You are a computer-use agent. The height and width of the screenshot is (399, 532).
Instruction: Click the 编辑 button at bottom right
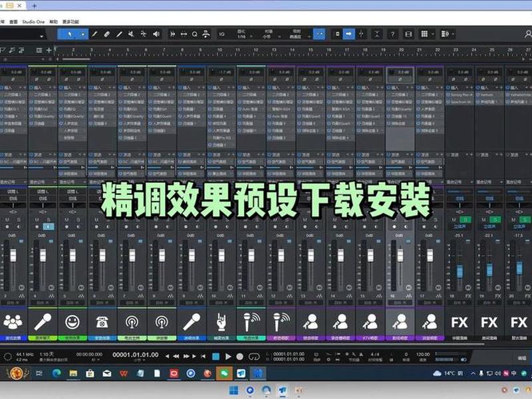[x=522, y=358]
